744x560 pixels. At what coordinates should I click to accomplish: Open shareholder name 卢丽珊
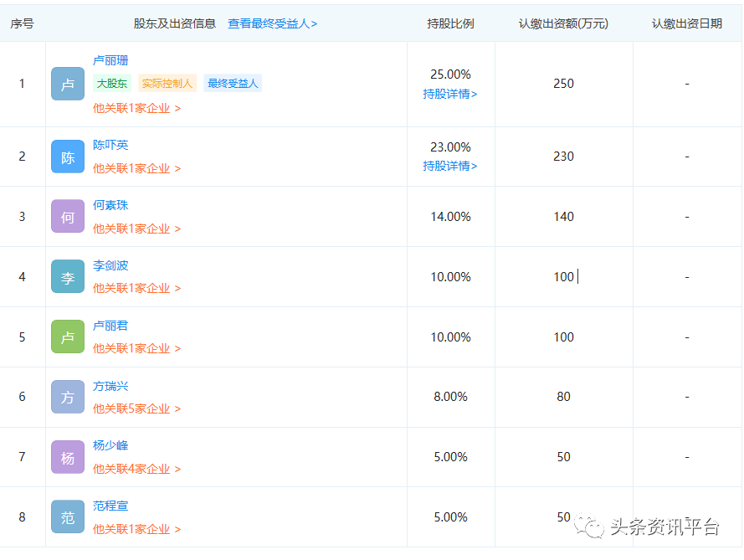110,61
